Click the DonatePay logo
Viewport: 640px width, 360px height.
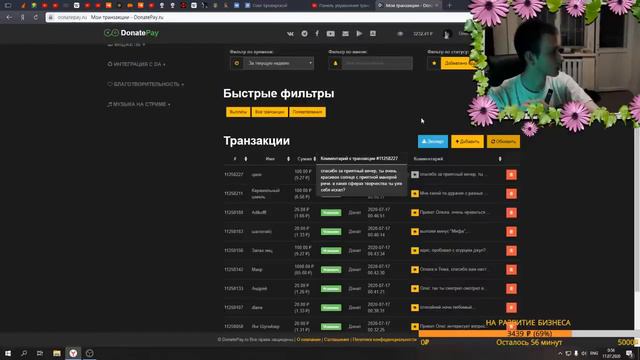(131, 33)
